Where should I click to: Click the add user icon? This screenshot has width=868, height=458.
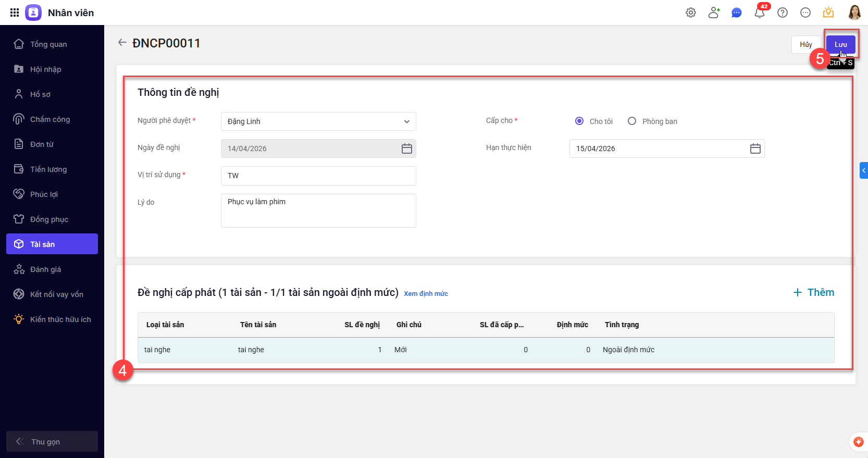[x=714, y=13]
